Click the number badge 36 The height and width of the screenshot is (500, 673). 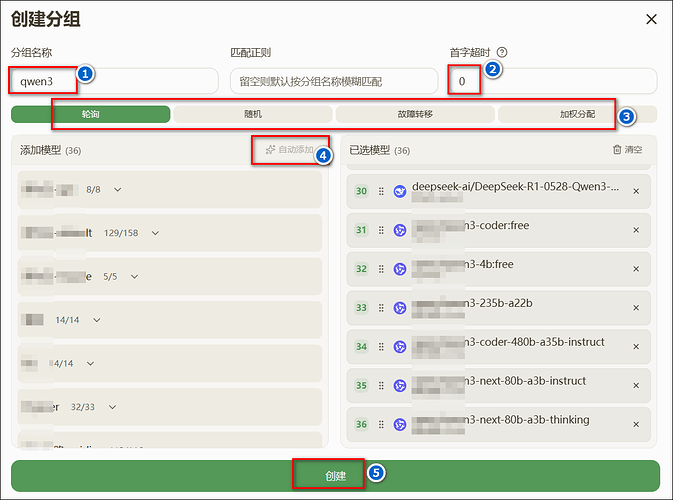(x=361, y=424)
